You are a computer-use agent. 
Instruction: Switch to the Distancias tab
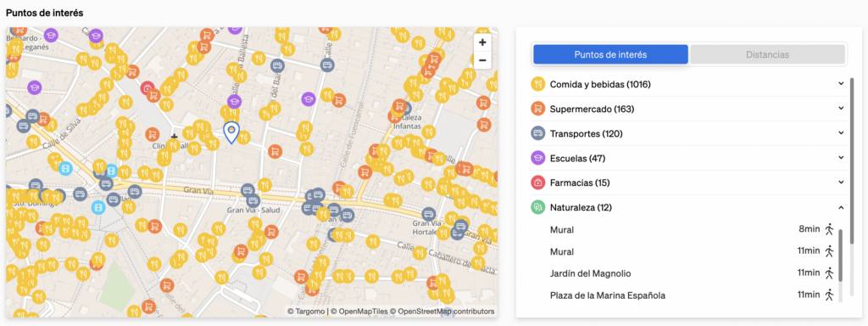coord(767,54)
